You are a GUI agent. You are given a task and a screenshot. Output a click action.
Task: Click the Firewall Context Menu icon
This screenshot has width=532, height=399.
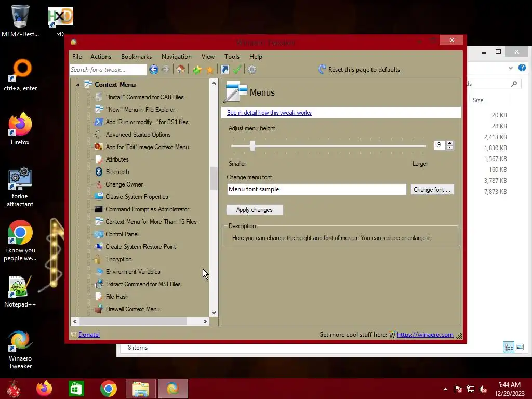click(99, 309)
